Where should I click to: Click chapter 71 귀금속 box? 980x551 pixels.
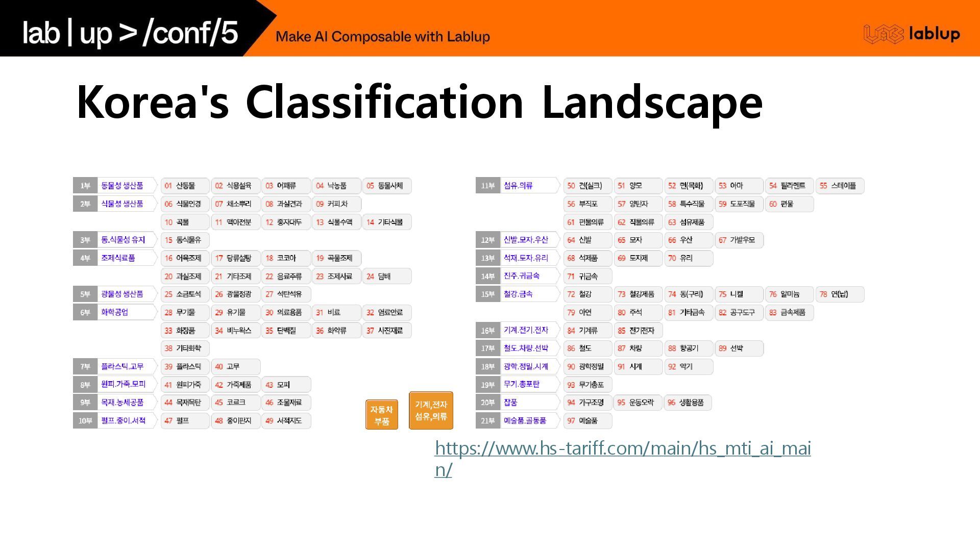(587, 276)
